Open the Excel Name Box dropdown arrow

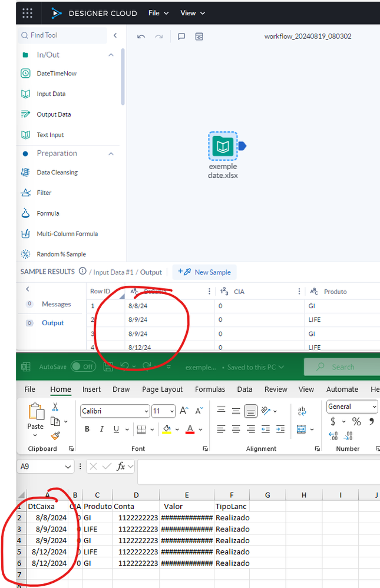click(68, 467)
